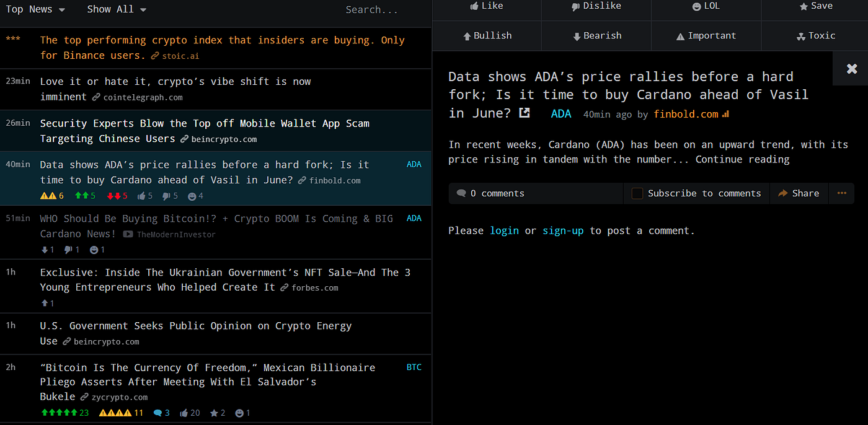Open the Show All filter dropdown

coord(117,9)
